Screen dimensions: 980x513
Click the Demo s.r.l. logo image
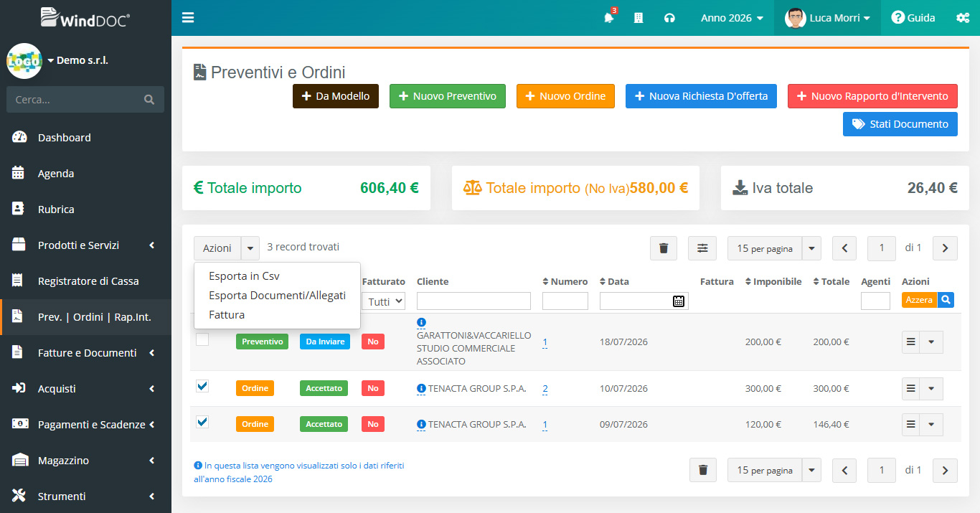tap(24, 61)
